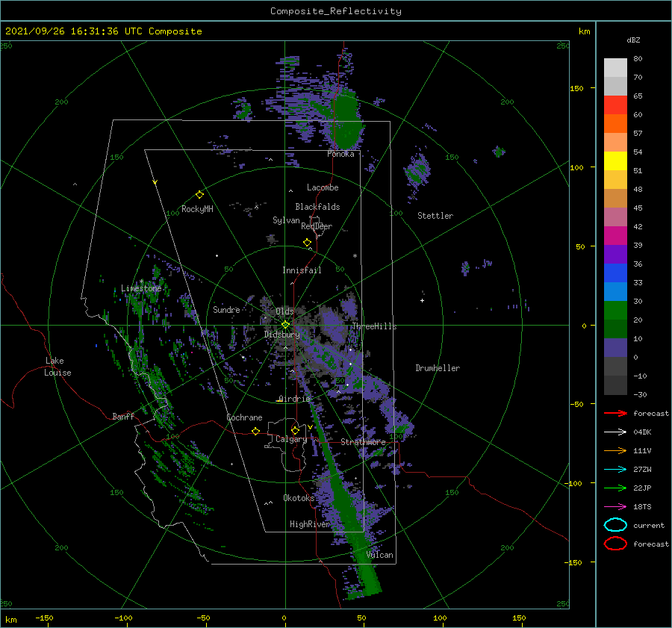This screenshot has width=672, height=628.
Task: Click the Airdrie label
Action: (x=294, y=399)
